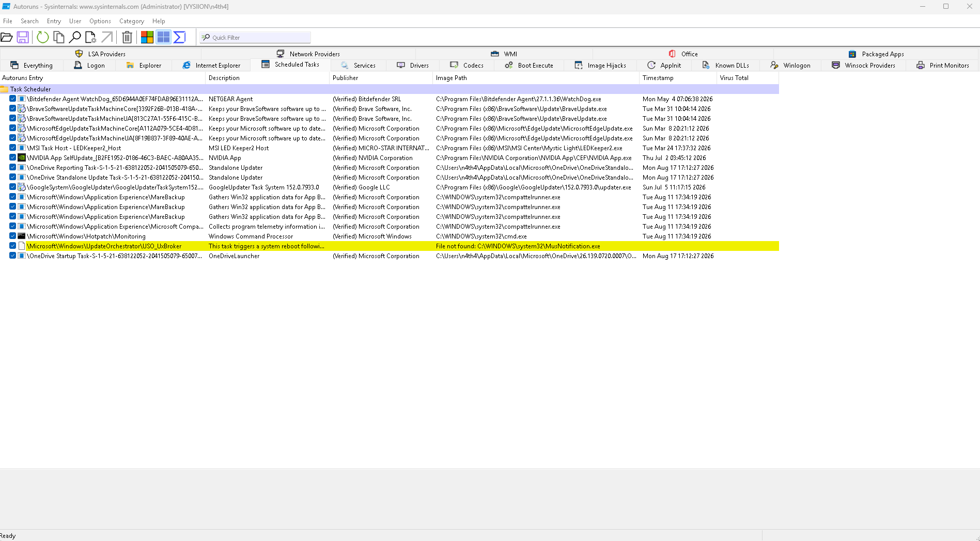
Task: Uncheck the Hotpatch Monitoring entry
Action: pyautogui.click(x=12, y=236)
